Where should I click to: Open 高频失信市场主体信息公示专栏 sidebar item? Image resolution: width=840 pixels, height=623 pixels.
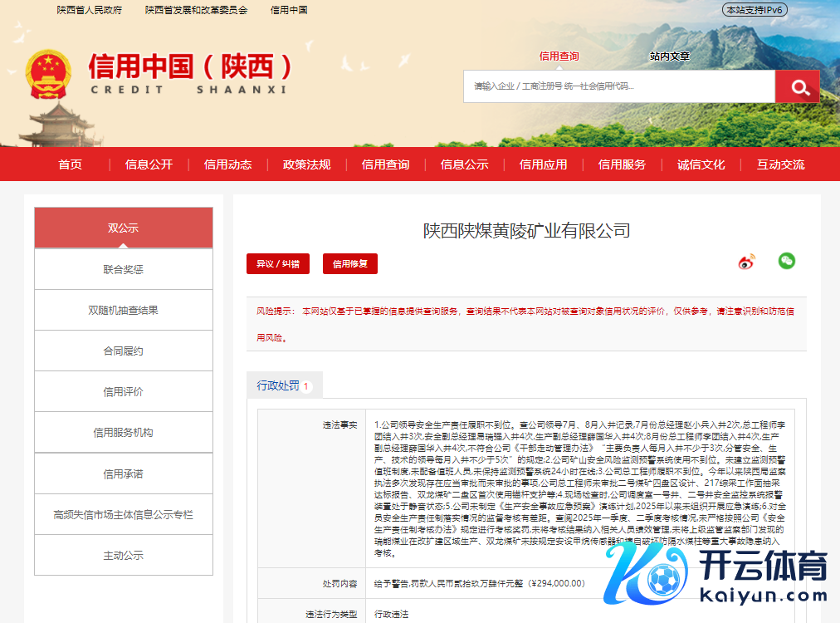(x=123, y=514)
